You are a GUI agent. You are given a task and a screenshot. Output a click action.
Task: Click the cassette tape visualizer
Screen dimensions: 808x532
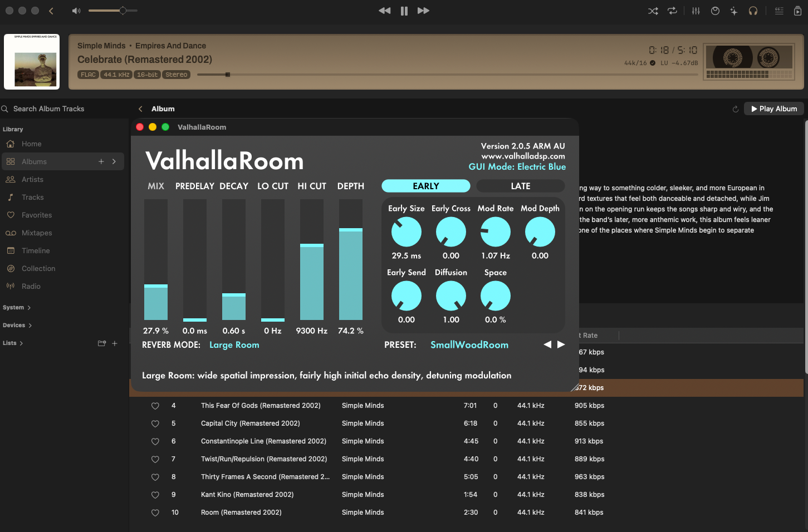(750, 62)
